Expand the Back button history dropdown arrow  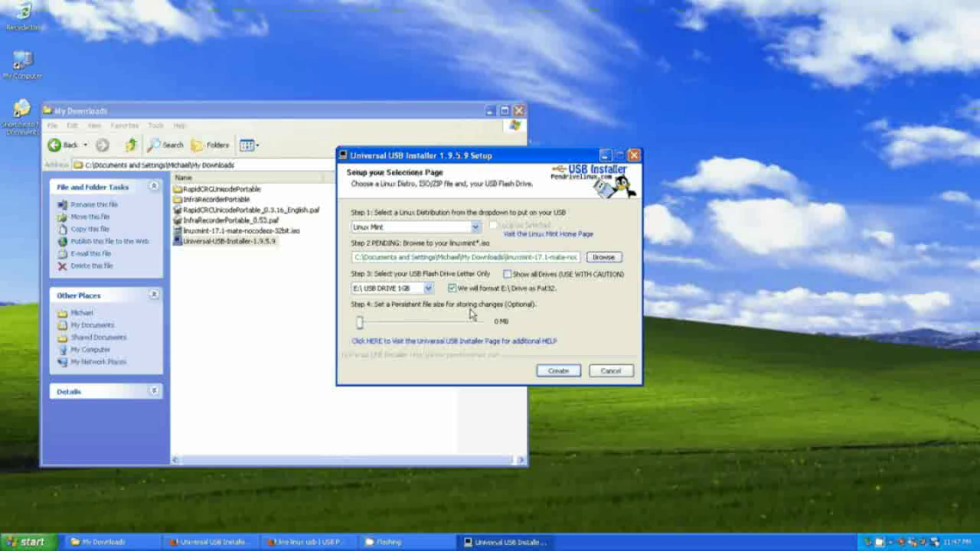[x=85, y=145]
